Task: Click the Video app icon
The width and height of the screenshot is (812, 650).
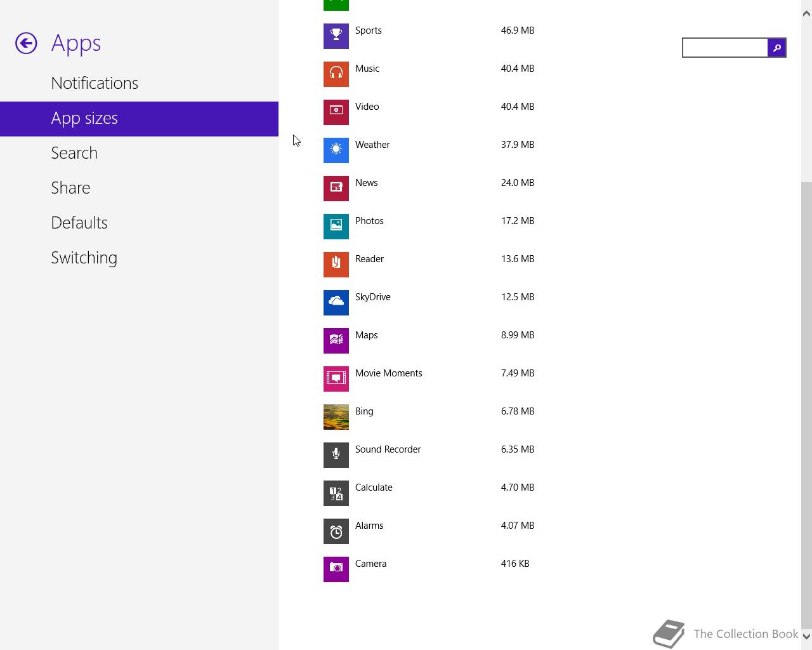Action: click(x=336, y=112)
